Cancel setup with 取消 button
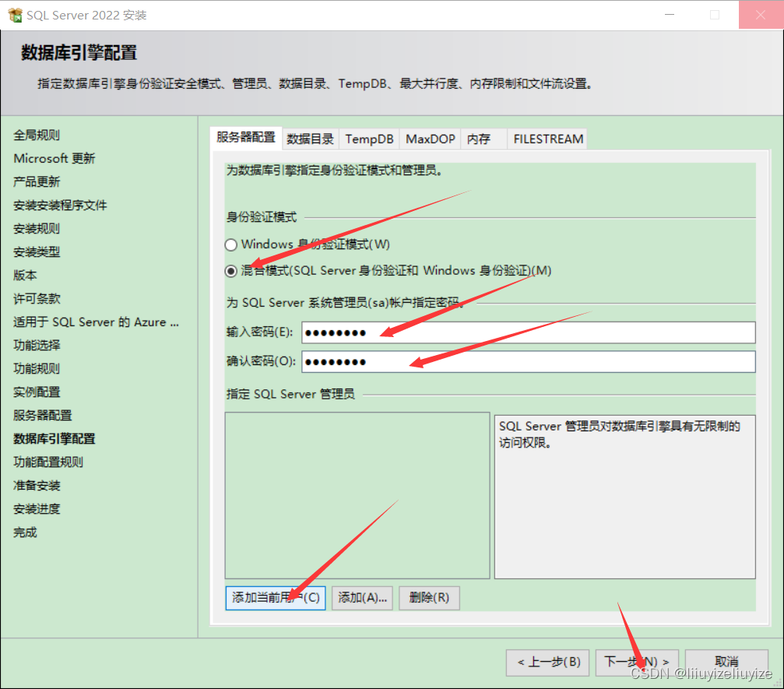Viewport: 784px width, 689px height. (726, 663)
